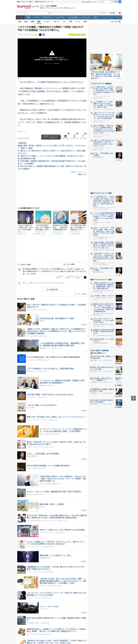Select the 国際 category tab
Viewport: 138px width, 644px height.
click(x=32, y=21)
